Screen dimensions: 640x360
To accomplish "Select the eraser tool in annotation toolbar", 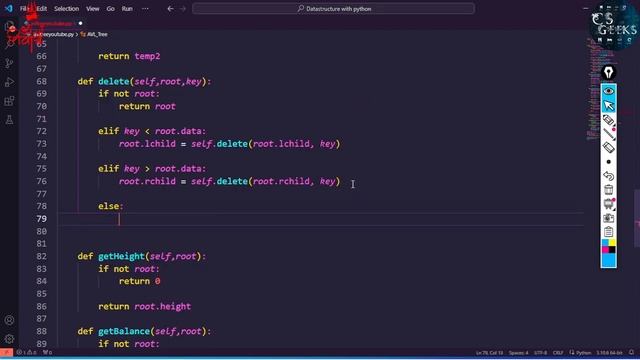I will pyautogui.click(x=609, y=147).
